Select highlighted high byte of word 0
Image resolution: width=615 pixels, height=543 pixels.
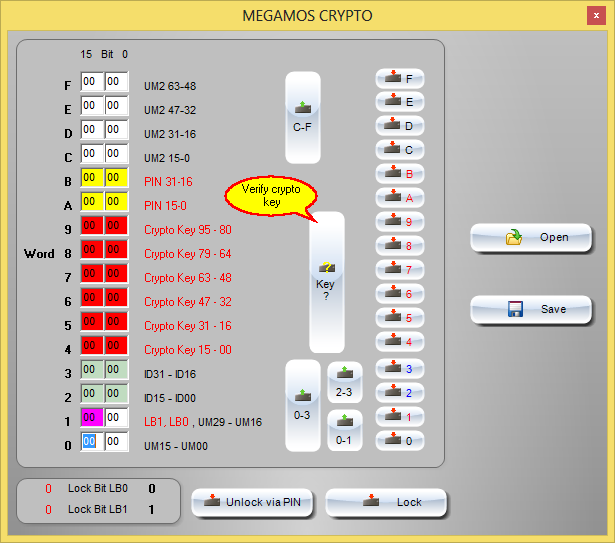coord(92,441)
